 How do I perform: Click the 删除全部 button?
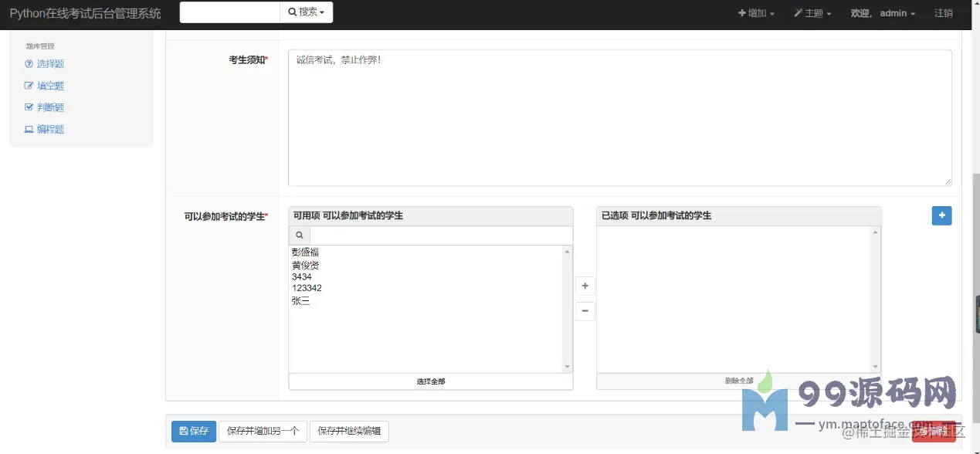(x=739, y=381)
